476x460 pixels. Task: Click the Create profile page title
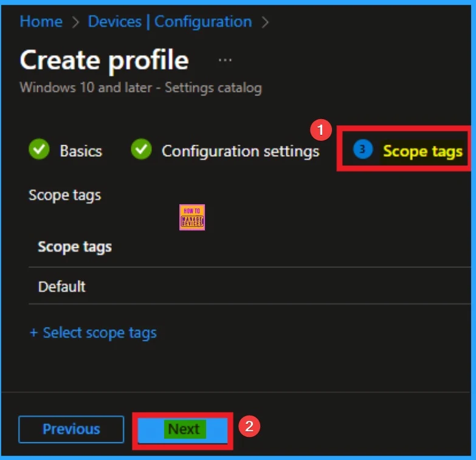104,61
